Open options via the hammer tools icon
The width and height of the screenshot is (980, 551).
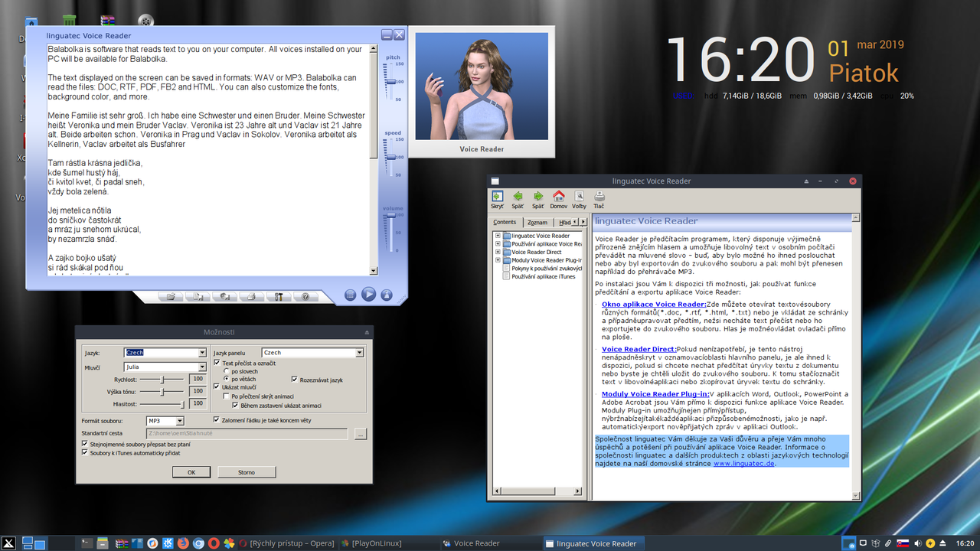(279, 296)
